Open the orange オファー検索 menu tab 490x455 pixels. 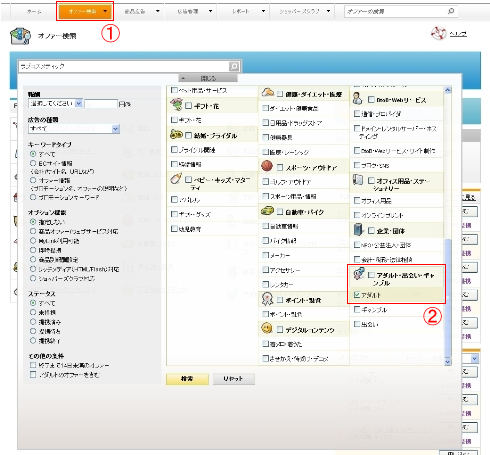point(85,11)
